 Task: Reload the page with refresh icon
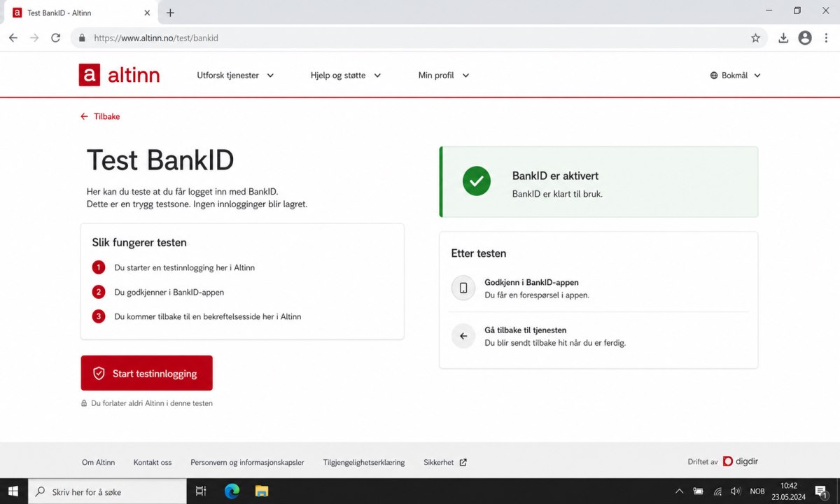[56, 38]
